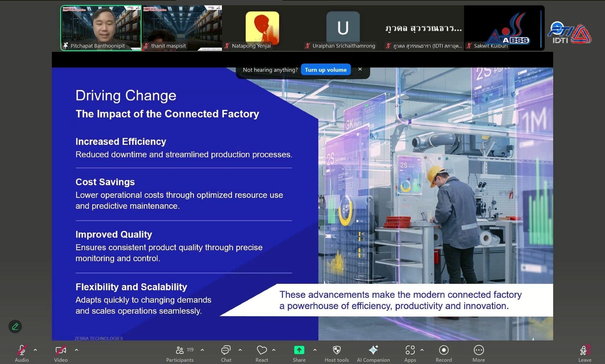This screenshot has width=605, height=364.
Task: Expand the Participants options chevron
Action: tap(202, 350)
